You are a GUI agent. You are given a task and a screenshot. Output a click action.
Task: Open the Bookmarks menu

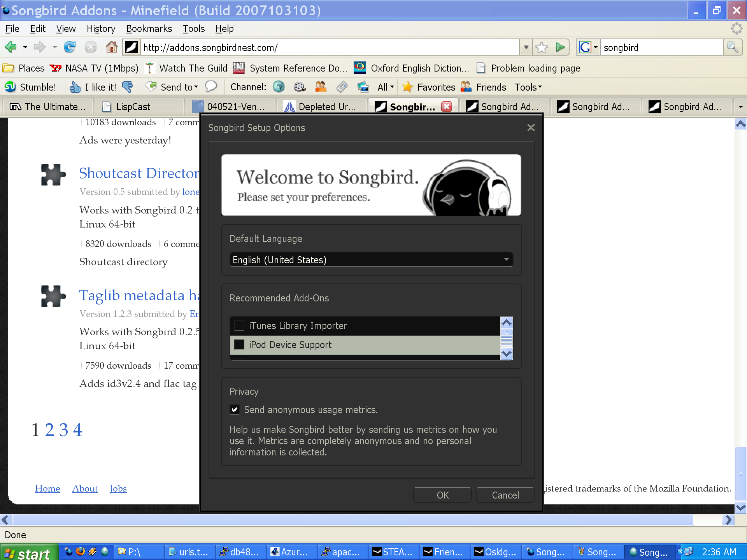[x=149, y=29]
